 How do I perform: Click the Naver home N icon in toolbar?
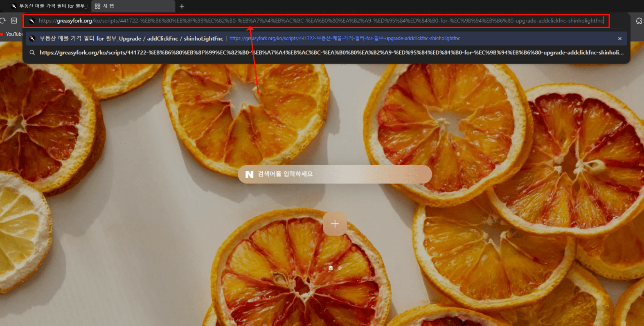point(14,20)
